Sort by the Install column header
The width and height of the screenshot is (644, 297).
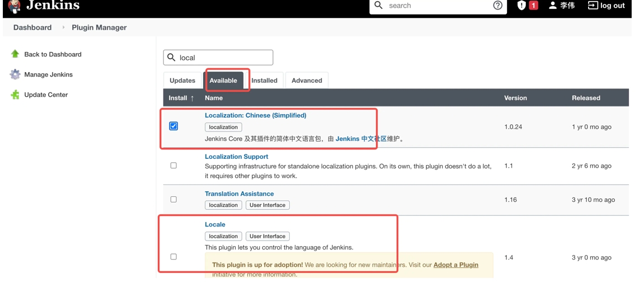(x=181, y=98)
